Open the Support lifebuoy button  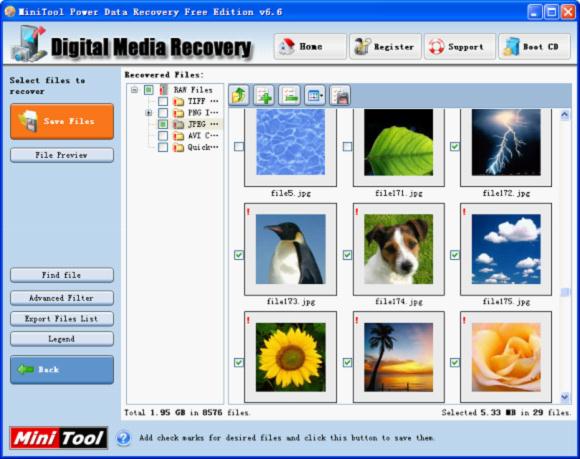click(x=460, y=47)
